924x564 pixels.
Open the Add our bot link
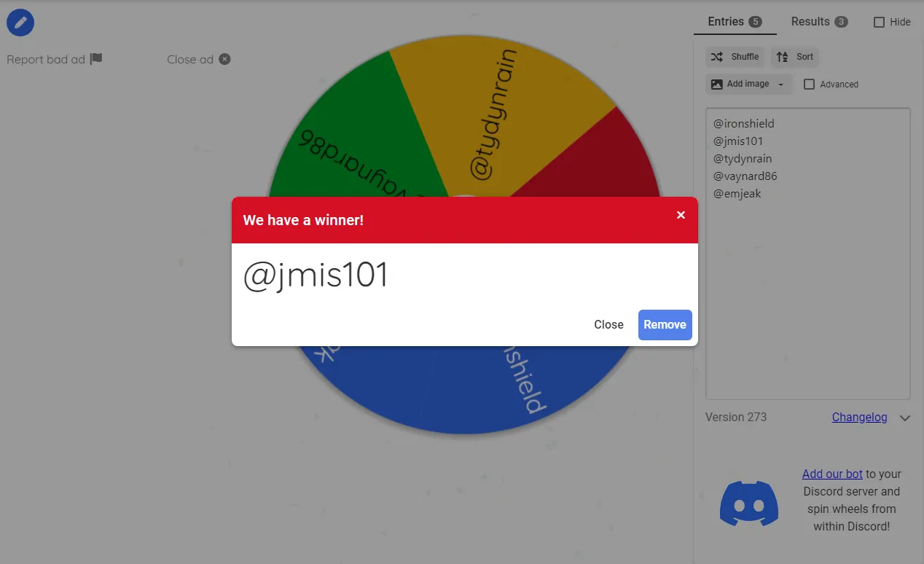[832, 474]
